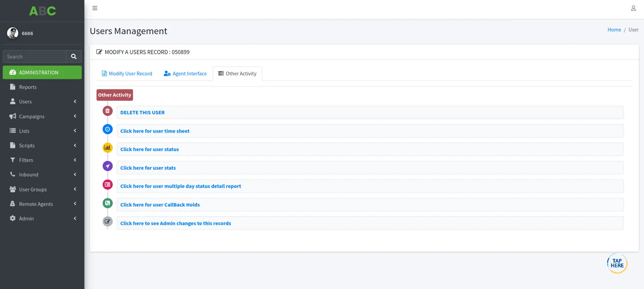
Task: Click the gray edit admin changes icon
Action: coord(107,221)
